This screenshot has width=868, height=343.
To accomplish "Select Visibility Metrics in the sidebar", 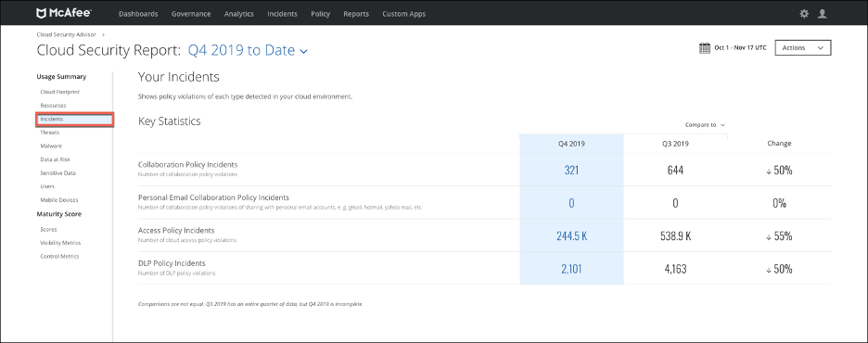I will point(60,243).
